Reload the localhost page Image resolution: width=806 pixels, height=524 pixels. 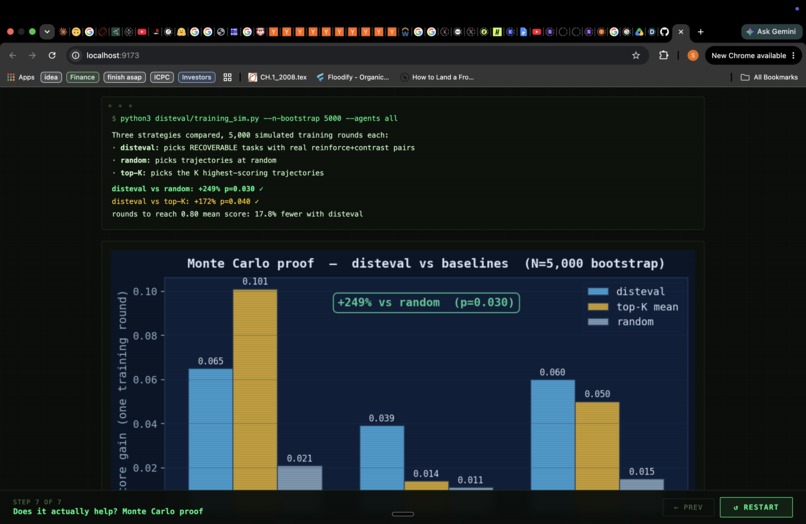click(52, 56)
